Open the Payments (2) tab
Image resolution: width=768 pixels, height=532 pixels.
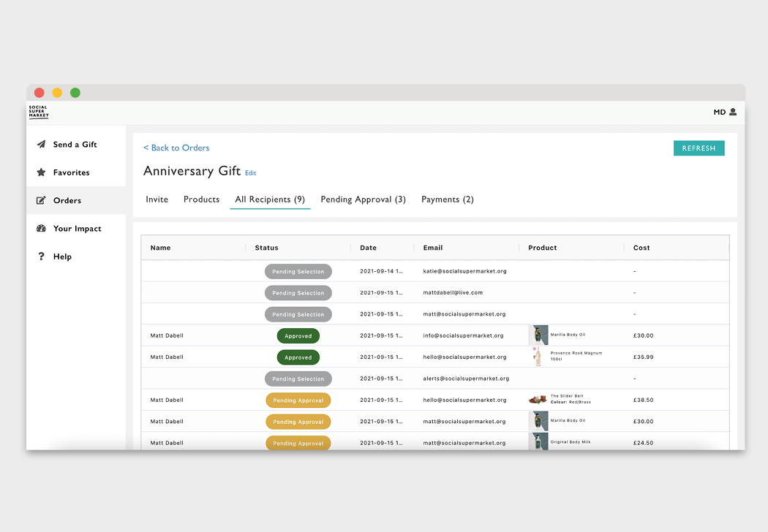(448, 199)
